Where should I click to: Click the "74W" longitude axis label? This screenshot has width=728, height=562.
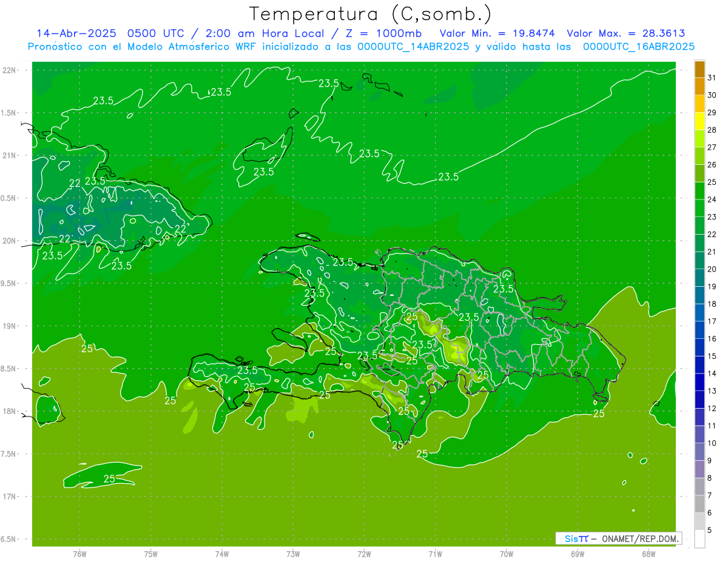click(222, 554)
